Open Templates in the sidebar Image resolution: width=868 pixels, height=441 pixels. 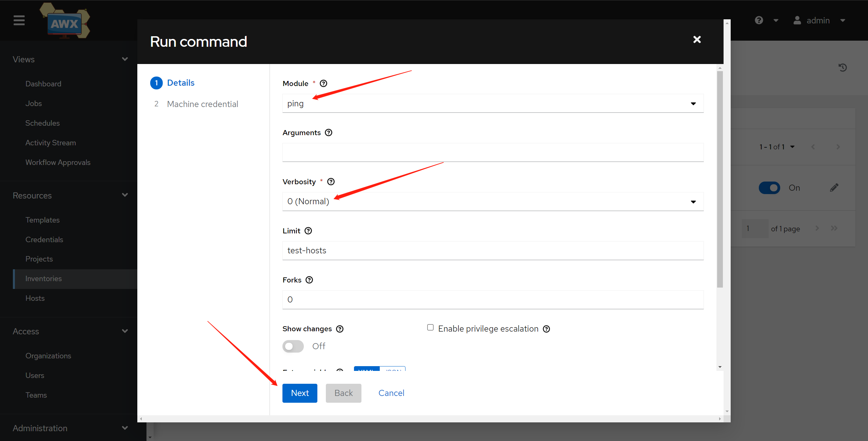42,220
